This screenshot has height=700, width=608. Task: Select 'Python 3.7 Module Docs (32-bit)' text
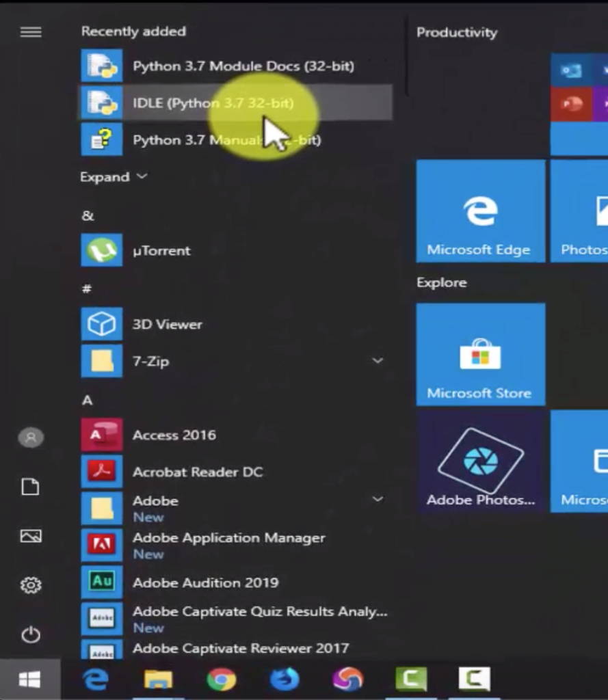tap(243, 66)
